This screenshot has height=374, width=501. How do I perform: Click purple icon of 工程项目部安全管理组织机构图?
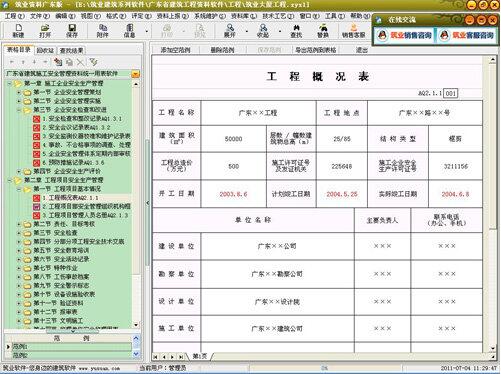coord(37,207)
